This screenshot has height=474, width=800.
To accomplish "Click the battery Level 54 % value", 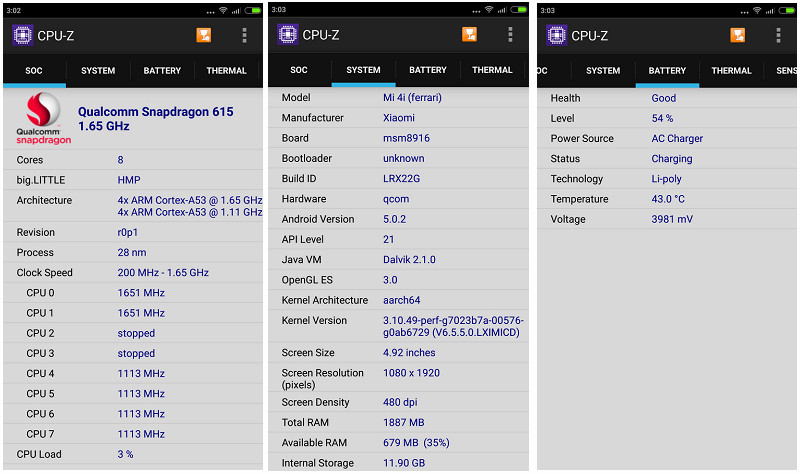I will (662, 118).
